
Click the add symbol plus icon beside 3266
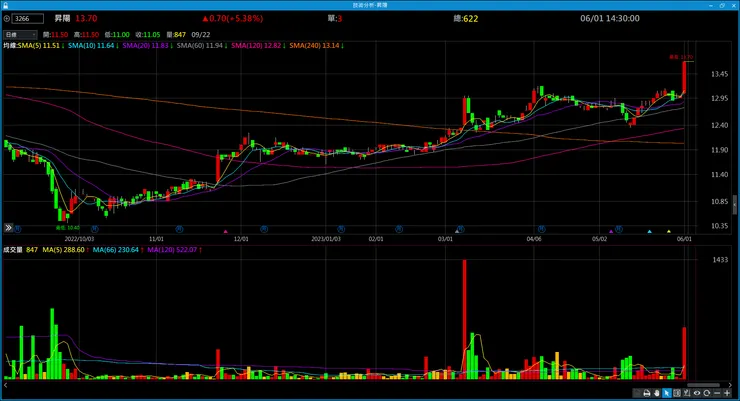point(7,18)
